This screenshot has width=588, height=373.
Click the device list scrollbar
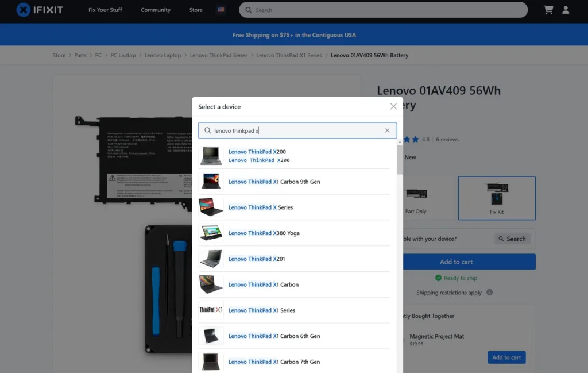(x=400, y=159)
